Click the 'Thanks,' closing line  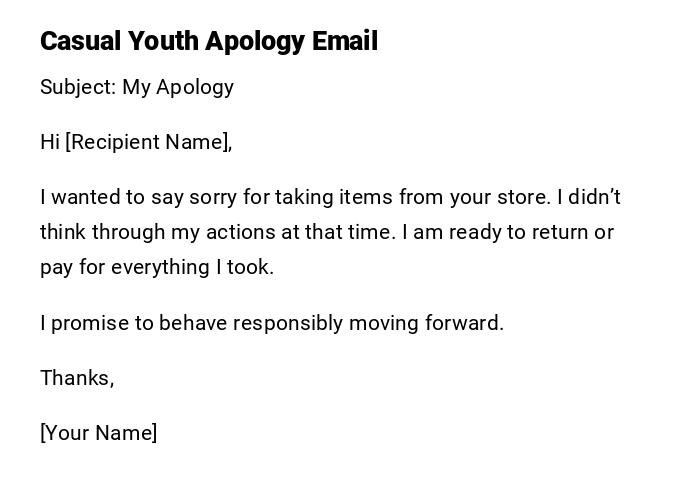click(77, 378)
